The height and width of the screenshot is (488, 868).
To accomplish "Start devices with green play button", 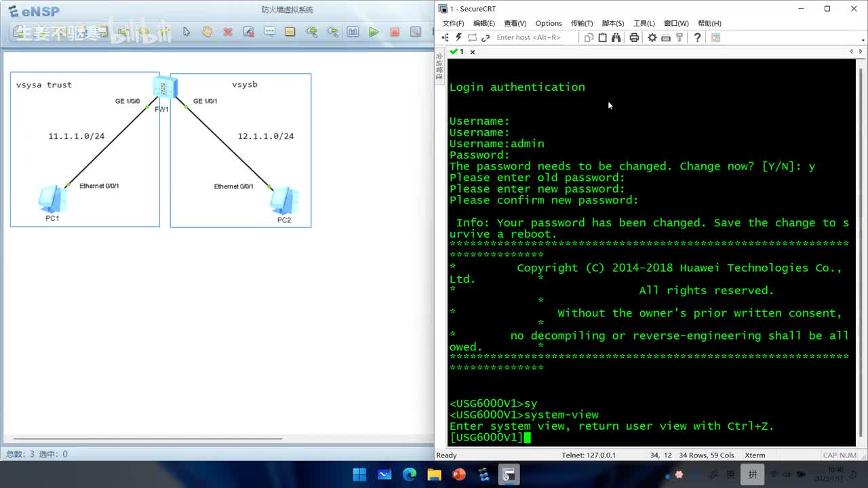I will [x=374, y=32].
